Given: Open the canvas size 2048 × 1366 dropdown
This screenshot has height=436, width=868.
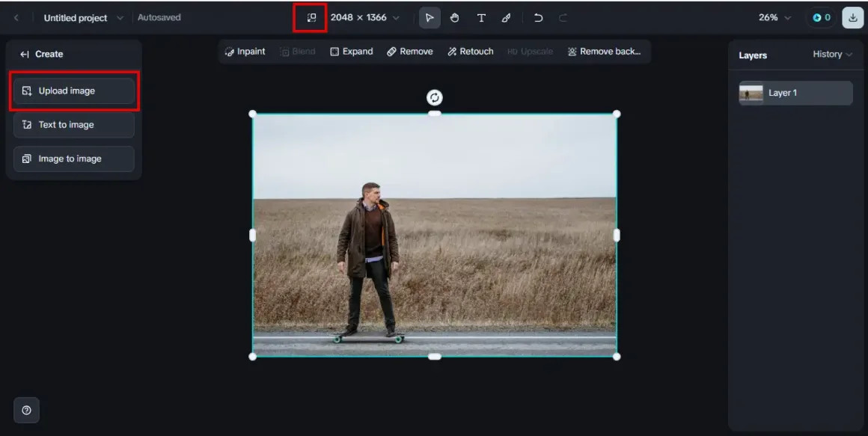Looking at the screenshot, I should point(365,18).
